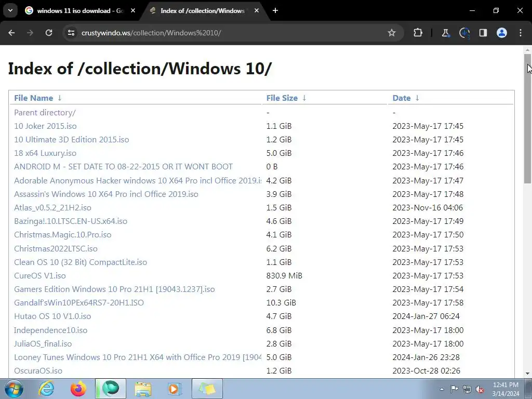Open the ANDROID M - SET DATE link
The image size is (532, 399).
(x=123, y=167)
